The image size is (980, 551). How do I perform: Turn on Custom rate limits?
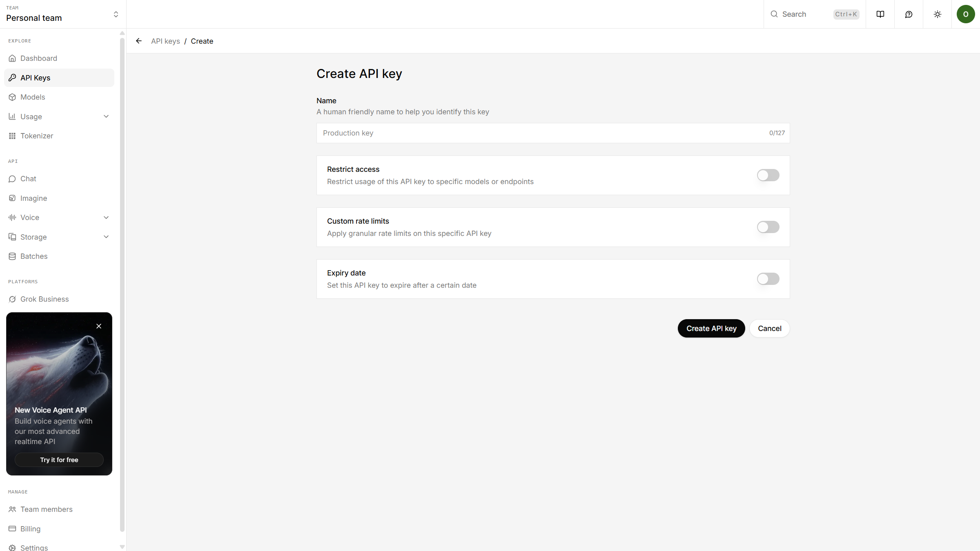(x=768, y=227)
